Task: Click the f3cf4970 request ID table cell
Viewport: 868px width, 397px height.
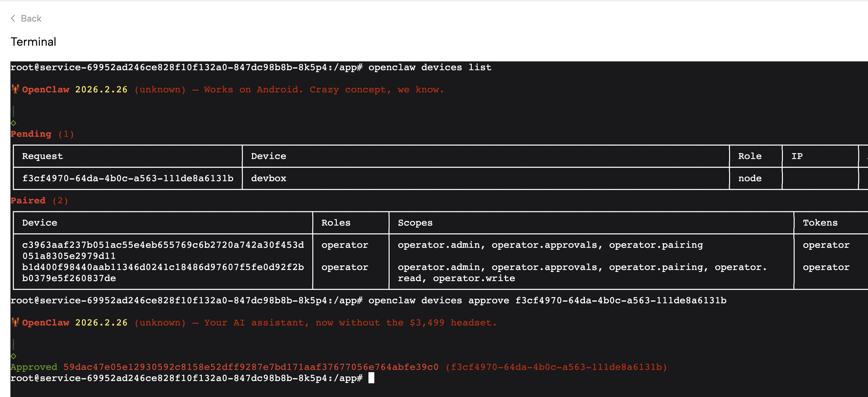Action: click(128, 178)
